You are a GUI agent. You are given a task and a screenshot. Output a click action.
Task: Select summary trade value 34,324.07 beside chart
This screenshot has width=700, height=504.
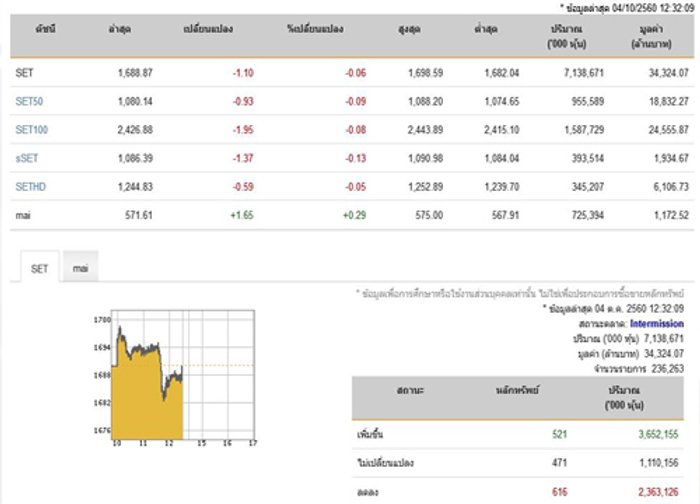click(664, 354)
